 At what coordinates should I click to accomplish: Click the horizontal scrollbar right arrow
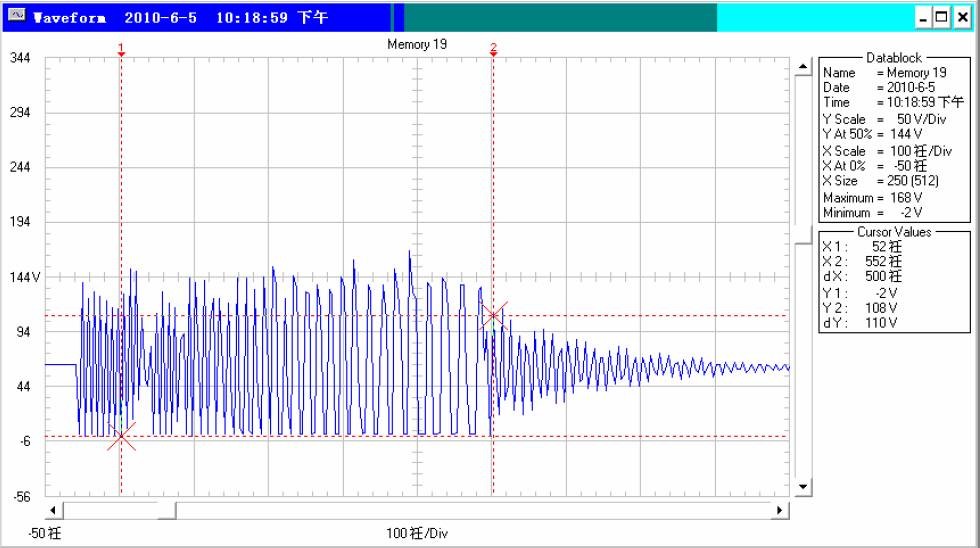click(x=781, y=511)
